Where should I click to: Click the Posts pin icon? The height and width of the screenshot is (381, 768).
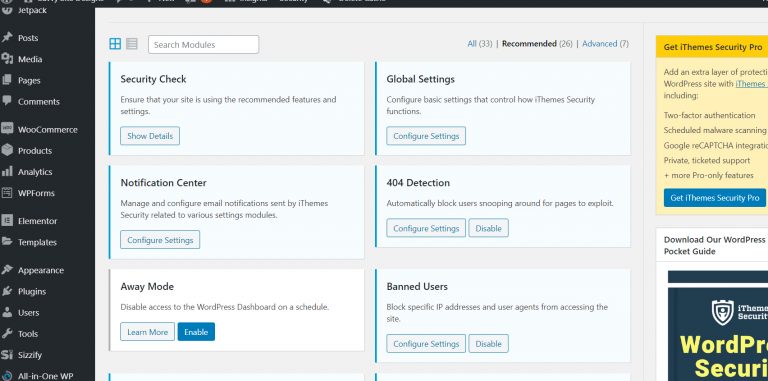[7, 37]
